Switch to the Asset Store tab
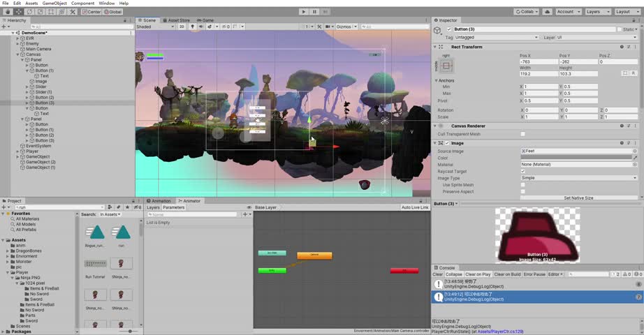This screenshot has height=335, width=644. (177, 20)
